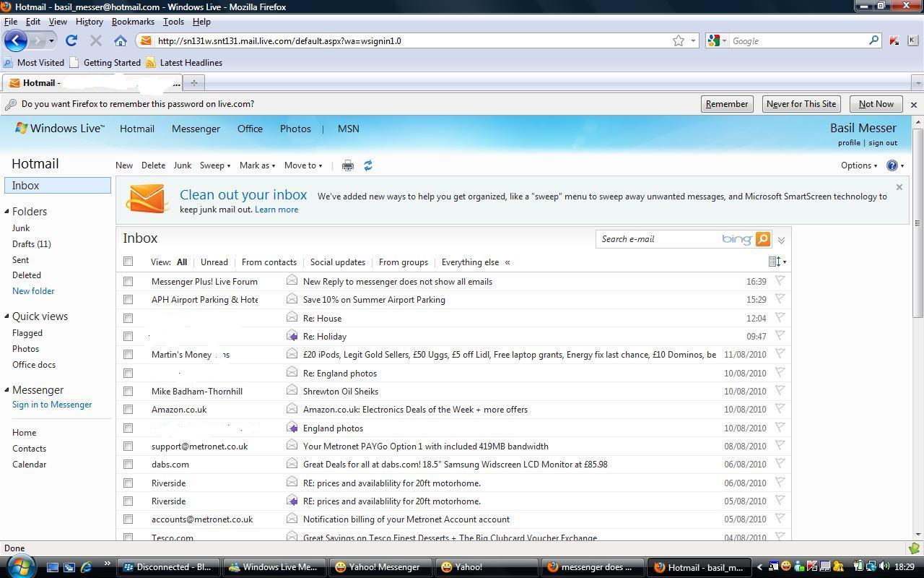Click the Windows Start orb
The width and height of the screenshot is (924, 578).
pos(19,566)
